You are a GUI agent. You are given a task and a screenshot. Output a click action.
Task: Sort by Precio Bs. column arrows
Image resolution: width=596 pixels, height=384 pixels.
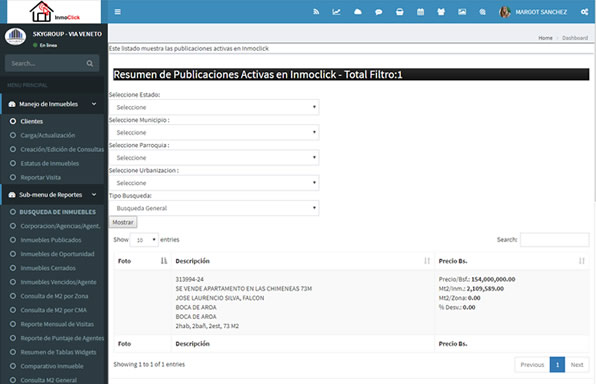[582, 261]
